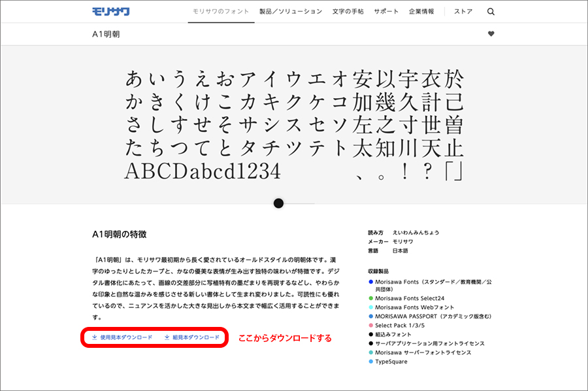This screenshot has width=588, height=391.
Task: Download the 使用見本ダウンロード file
Action: pos(122,337)
